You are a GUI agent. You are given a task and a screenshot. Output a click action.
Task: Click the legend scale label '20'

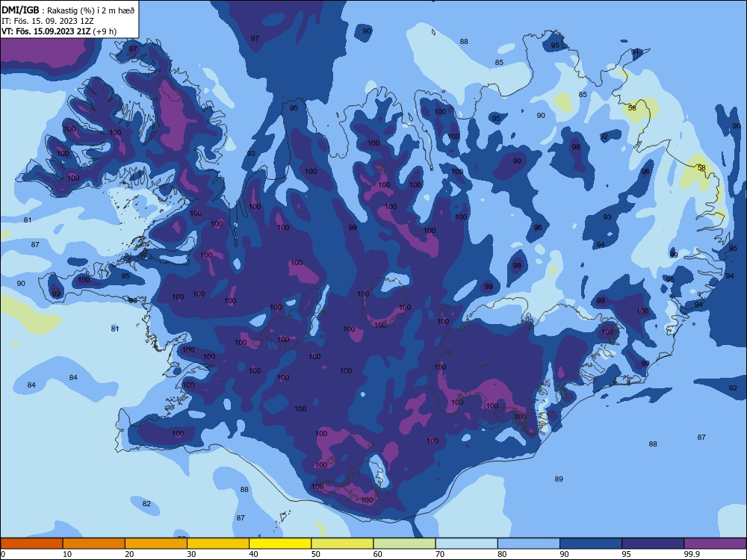129,554
